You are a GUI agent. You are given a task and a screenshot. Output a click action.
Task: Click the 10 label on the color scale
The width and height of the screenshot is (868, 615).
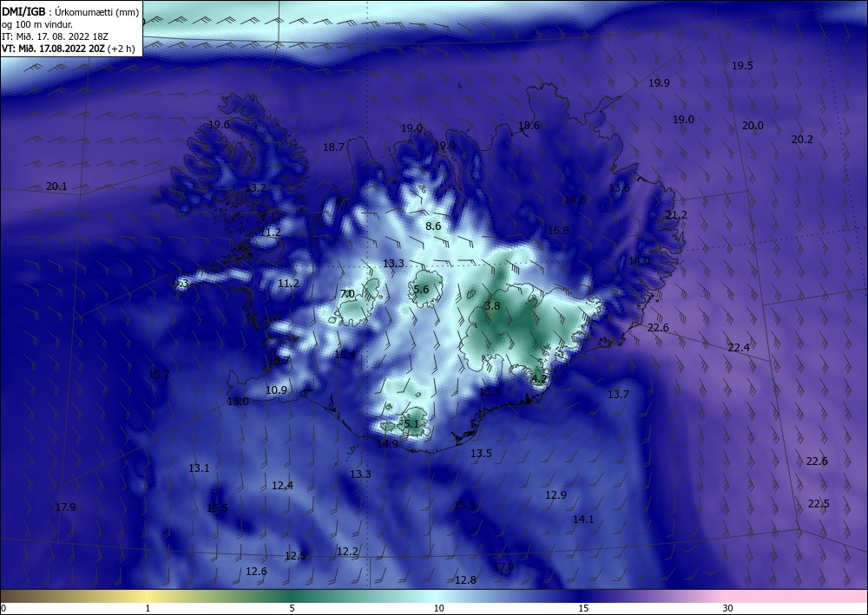pos(439,608)
